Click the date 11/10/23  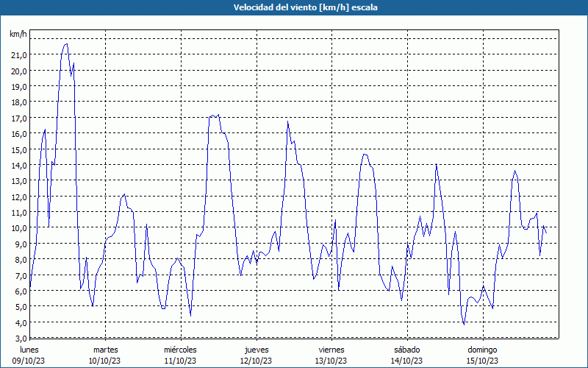[x=180, y=361]
